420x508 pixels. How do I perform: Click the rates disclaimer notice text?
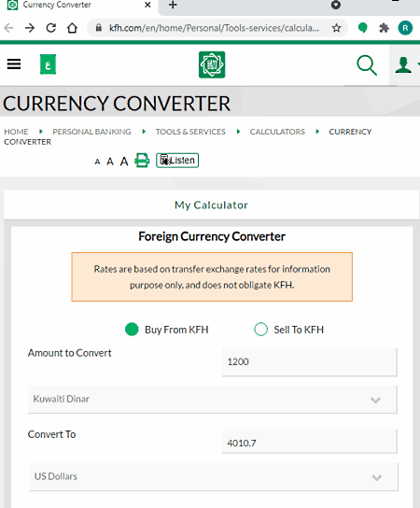pyautogui.click(x=212, y=277)
